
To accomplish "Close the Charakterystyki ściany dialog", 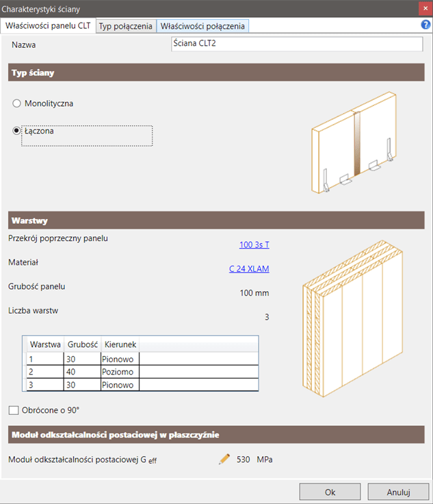I will 423,8.
